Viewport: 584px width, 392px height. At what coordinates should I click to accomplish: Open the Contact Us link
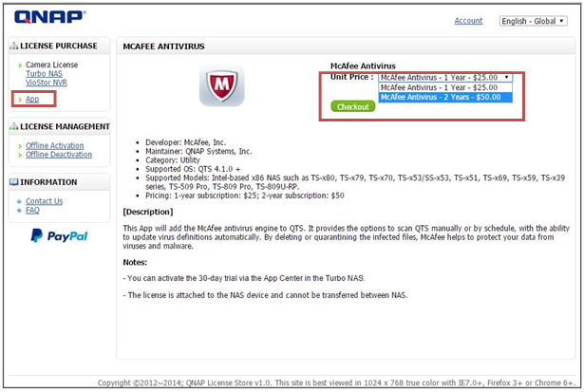click(44, 201)
